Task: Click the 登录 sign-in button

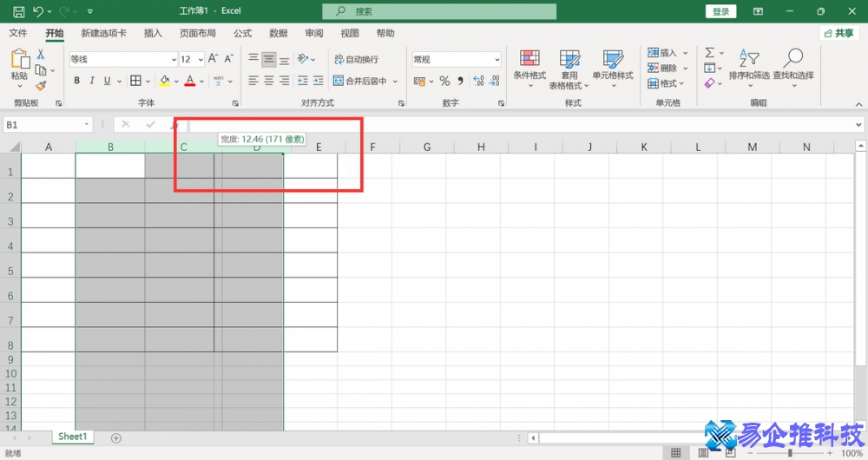Action: (720, 11)
